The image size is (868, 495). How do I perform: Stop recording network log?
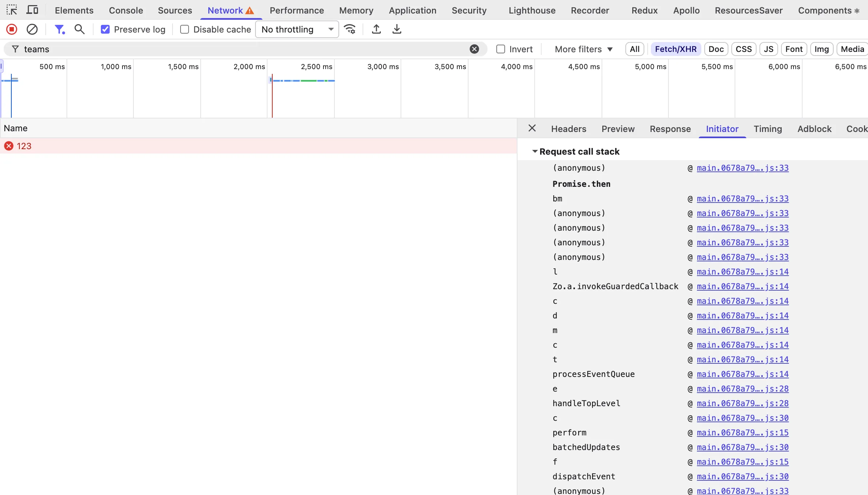(11, 29)
